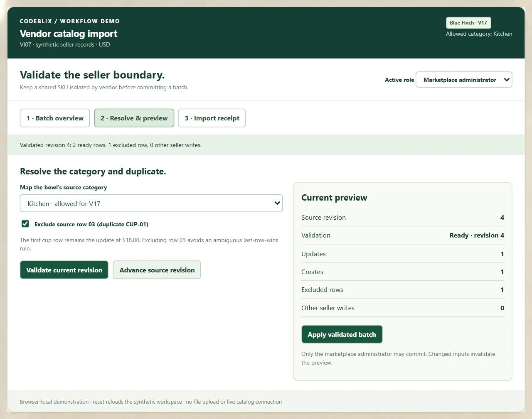Image resolution: width=532 pixels, height=419 pixels.
Task: Click the shared SKU isolation subtitle
Action: click(104, 88)
